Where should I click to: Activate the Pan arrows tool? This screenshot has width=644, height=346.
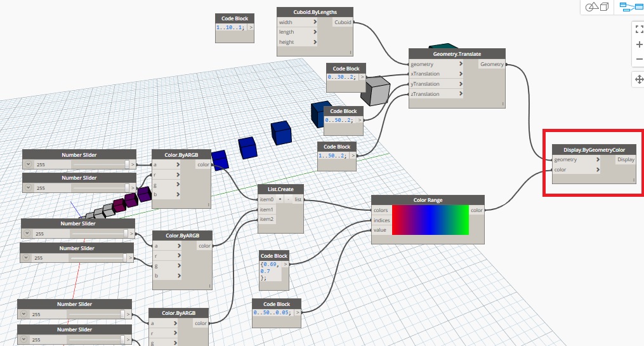tap(639, 79)
